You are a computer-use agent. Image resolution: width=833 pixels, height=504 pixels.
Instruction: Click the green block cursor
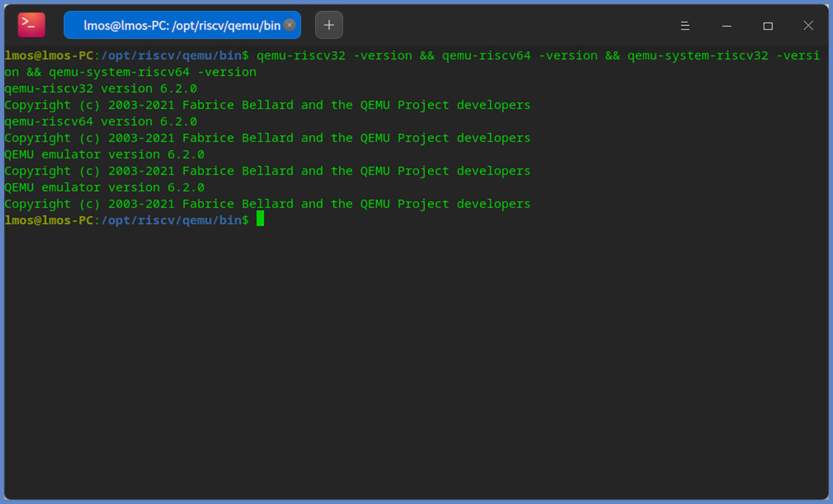coord(260,219)
